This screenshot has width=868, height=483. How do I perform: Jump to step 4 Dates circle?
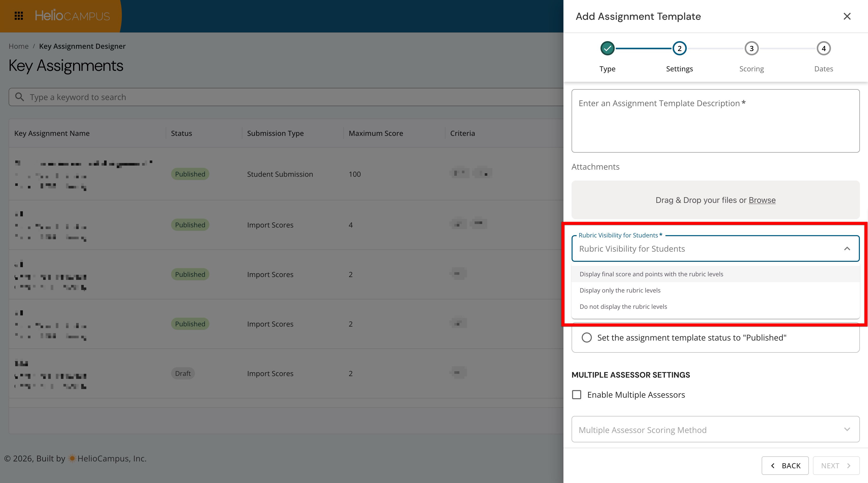coord(823,49)
